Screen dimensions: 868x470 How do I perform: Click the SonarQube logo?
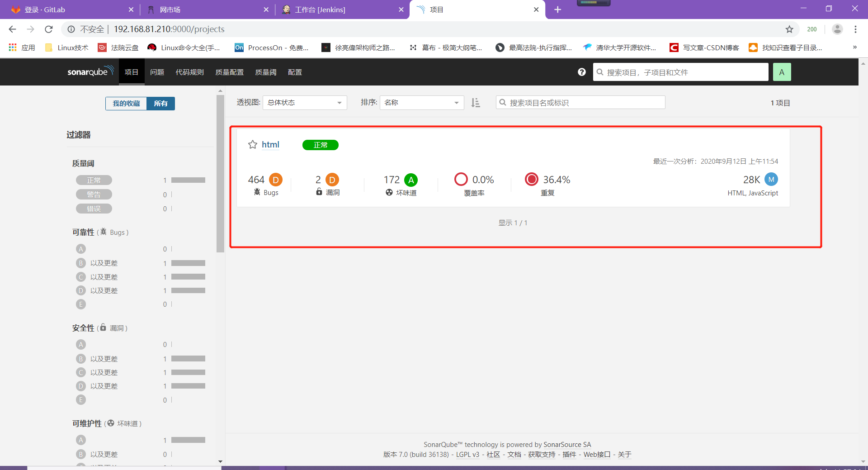[x=90, y=71]
